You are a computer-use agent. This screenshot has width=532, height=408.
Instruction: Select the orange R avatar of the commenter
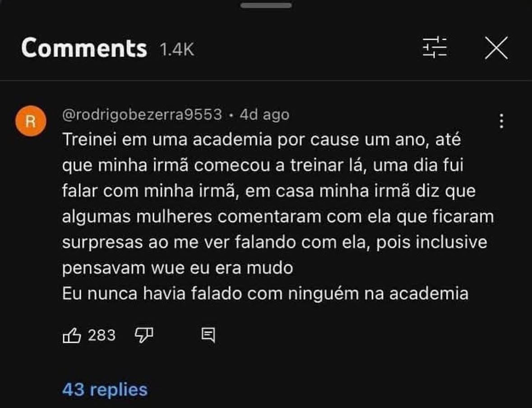click(31, 122)
